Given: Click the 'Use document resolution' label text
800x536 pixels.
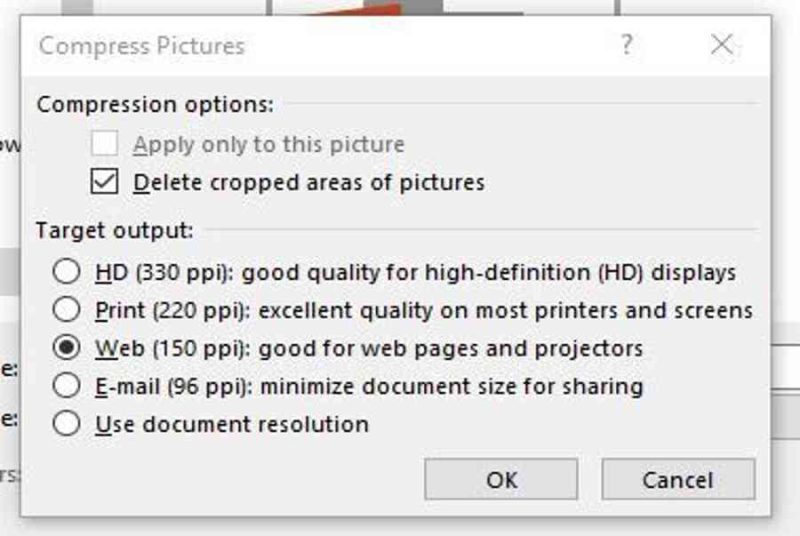Looking at the screenshot, I should [x=232, y=424].
